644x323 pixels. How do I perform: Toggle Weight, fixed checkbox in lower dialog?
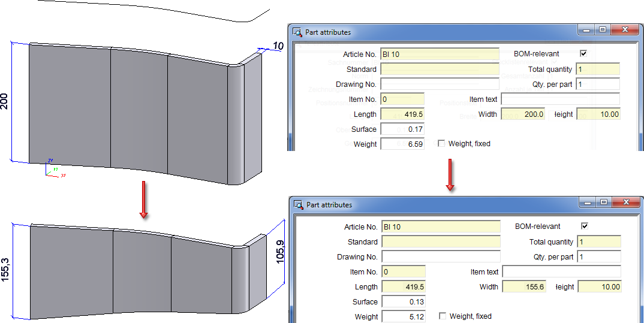[x=443, y=316]
